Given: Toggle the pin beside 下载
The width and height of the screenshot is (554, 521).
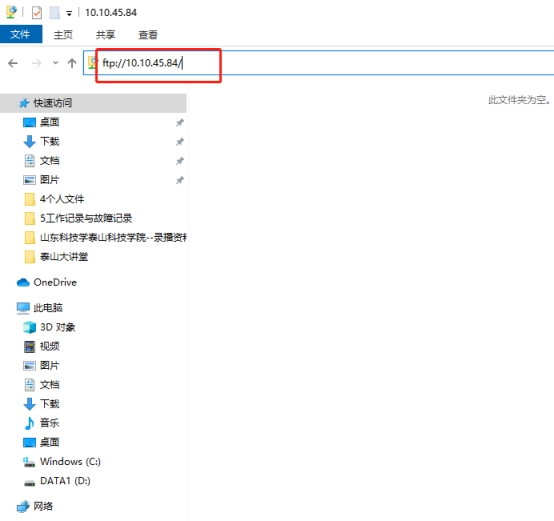Looking at the screenshot, I should click(x=180, y=142).
